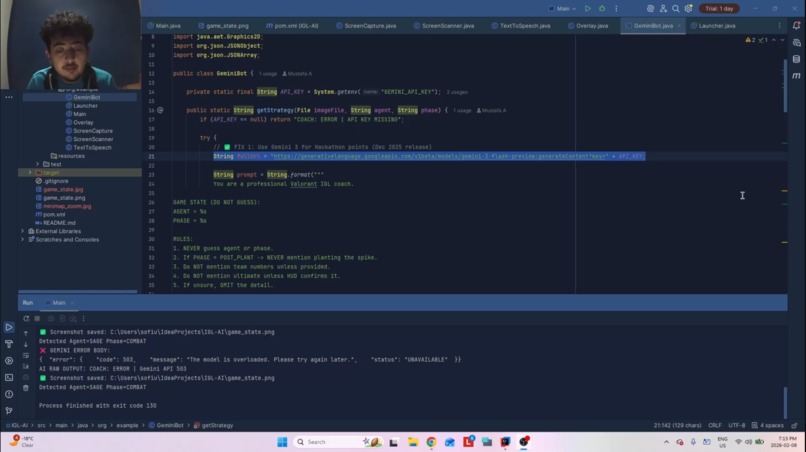Open the AI chat tool window icon on the right strip
Viewport: 806px width, 452px height.
[x=796, y=43]
